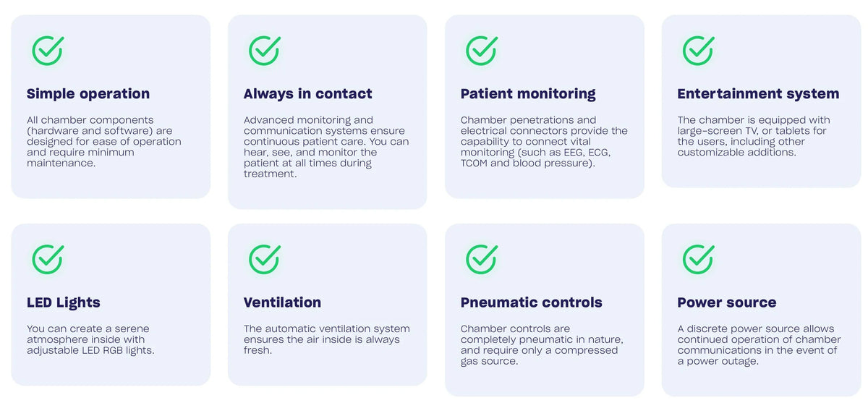The width and height of the screenshot is (868, 403).
Task: Select the text about EEG, ECG monitoring
Action: pos(544,141)
